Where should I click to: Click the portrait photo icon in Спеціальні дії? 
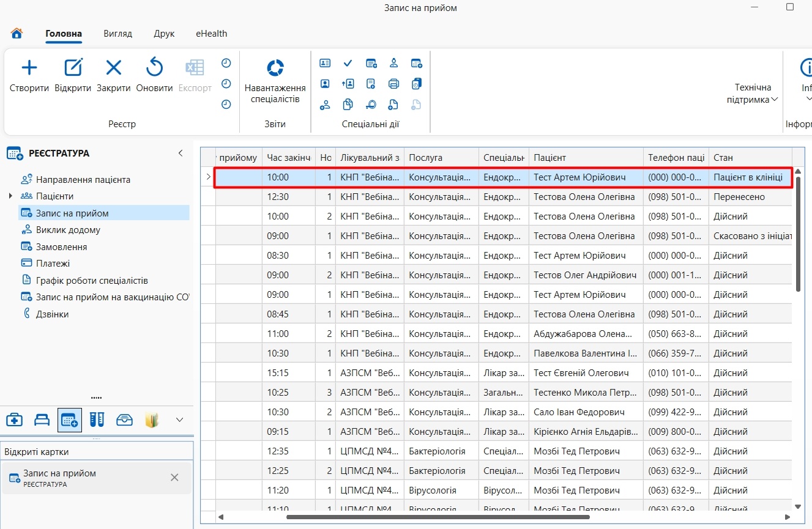[x=325, y=84]
